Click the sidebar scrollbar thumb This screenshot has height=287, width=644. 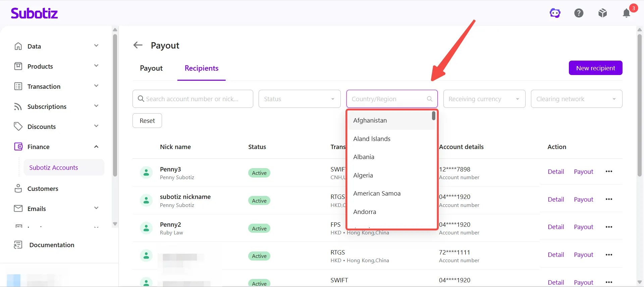(x=115, y=105)
